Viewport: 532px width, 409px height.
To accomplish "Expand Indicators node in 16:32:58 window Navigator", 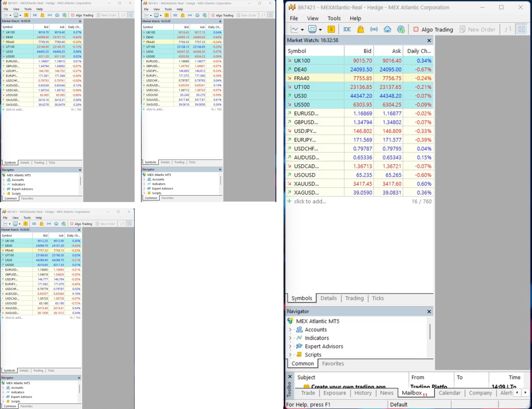I will point(290,338).
